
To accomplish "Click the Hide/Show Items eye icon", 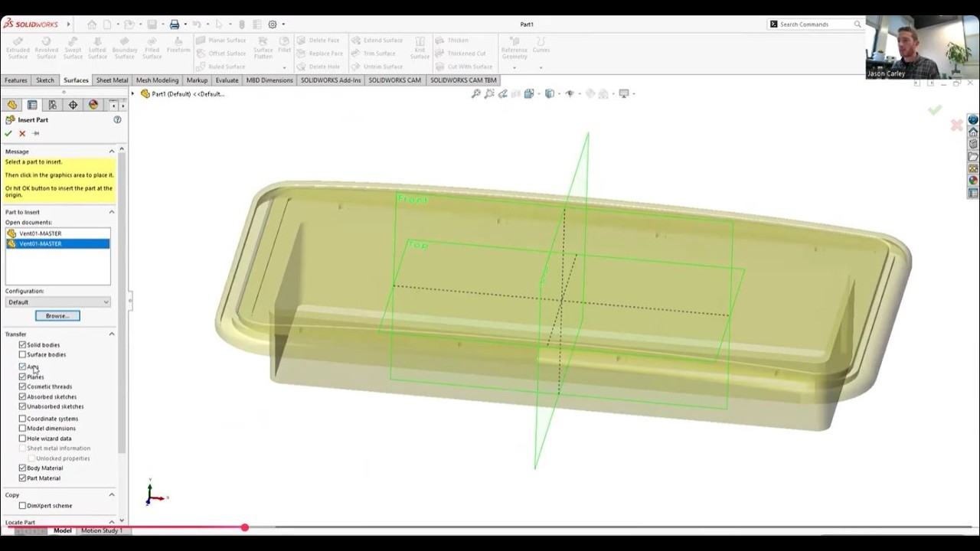I will click(570, 93).
